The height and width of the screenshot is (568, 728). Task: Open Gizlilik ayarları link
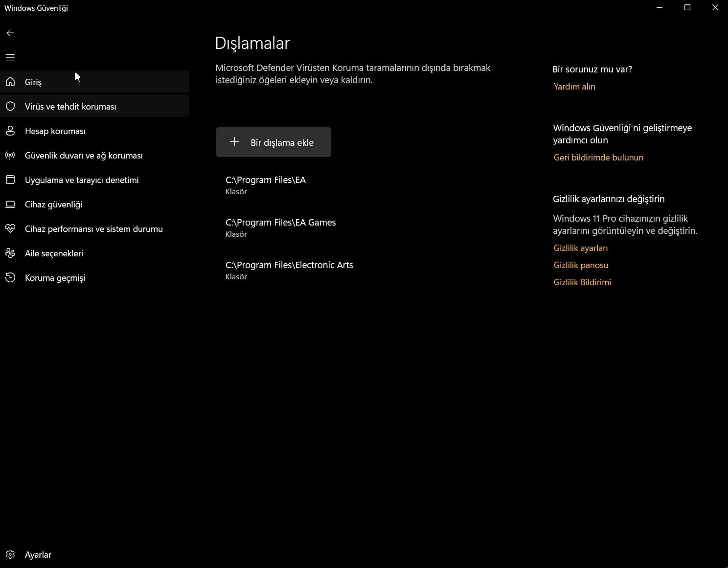pyautogui.click(x=581, y=248)
